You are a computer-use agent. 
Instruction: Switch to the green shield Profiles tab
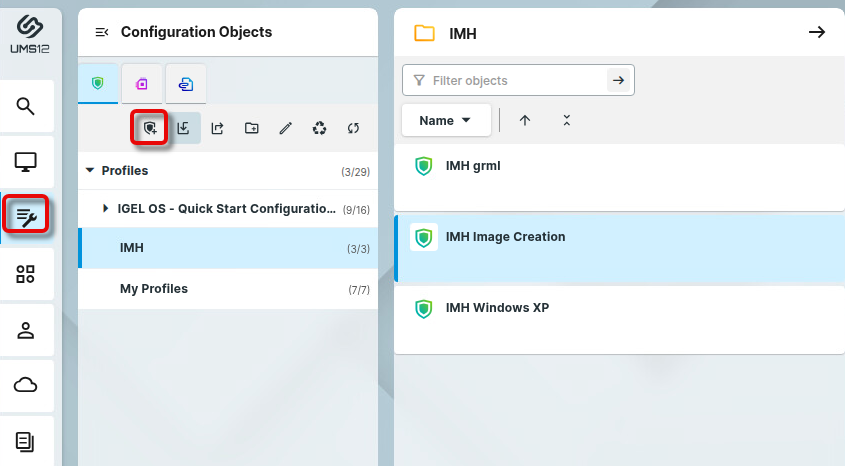click(98, 83)
